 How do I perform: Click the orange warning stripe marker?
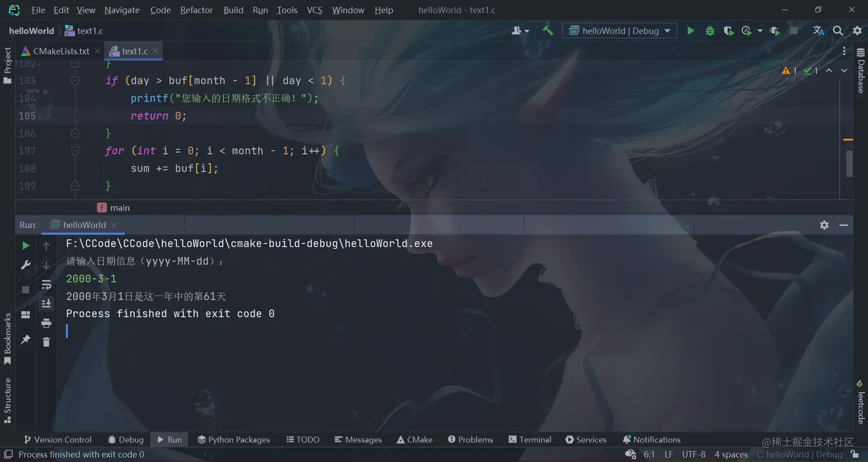(x=848, y=140)
